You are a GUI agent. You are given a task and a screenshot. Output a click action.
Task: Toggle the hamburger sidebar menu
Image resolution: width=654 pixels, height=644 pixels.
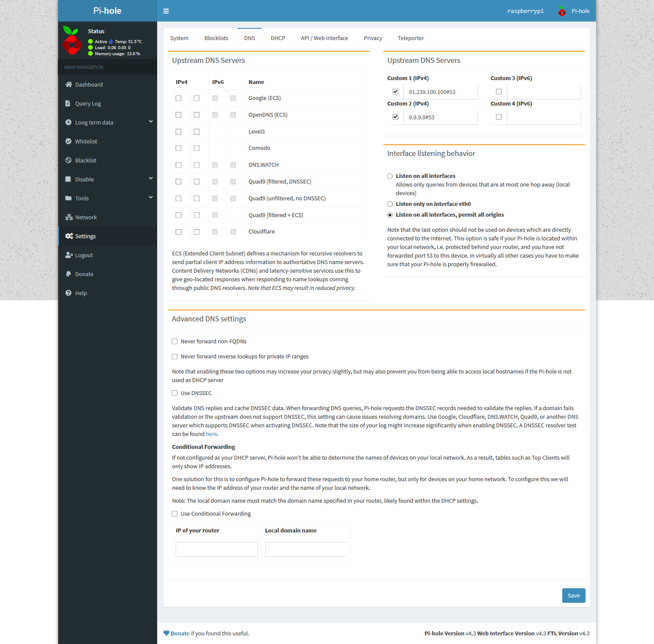[166, 11]
